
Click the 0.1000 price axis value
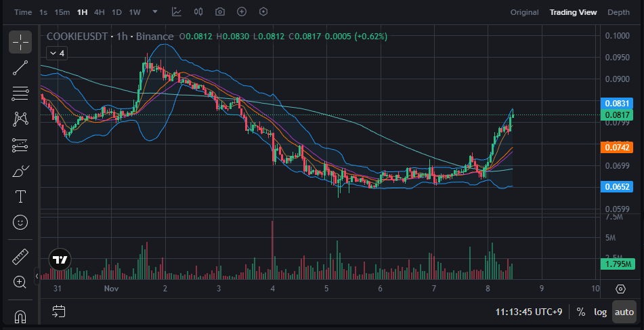click(x=617, y=35)
